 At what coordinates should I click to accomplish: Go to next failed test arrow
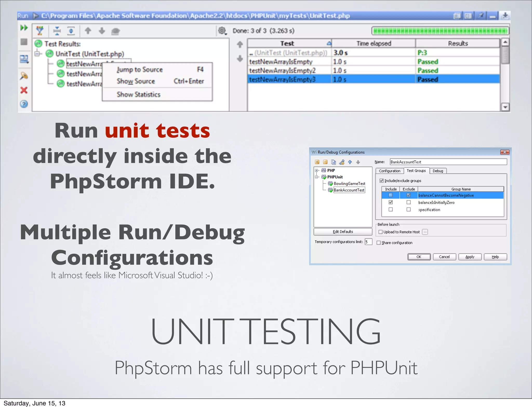click(x=102, y=31)
